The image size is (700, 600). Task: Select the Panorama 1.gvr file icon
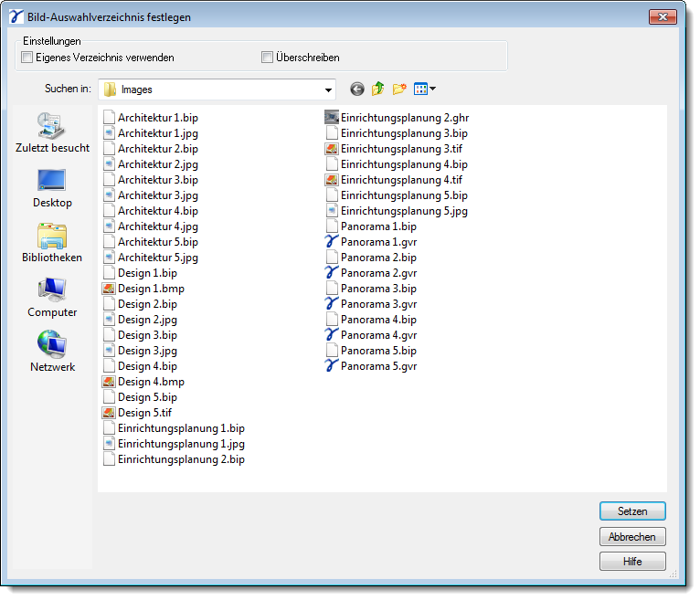tap(331, 242)
